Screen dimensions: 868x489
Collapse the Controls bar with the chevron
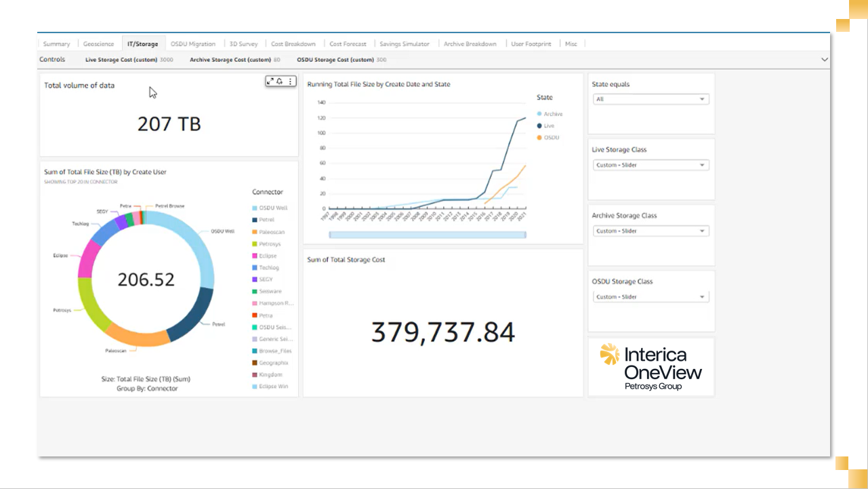point(825,59)
